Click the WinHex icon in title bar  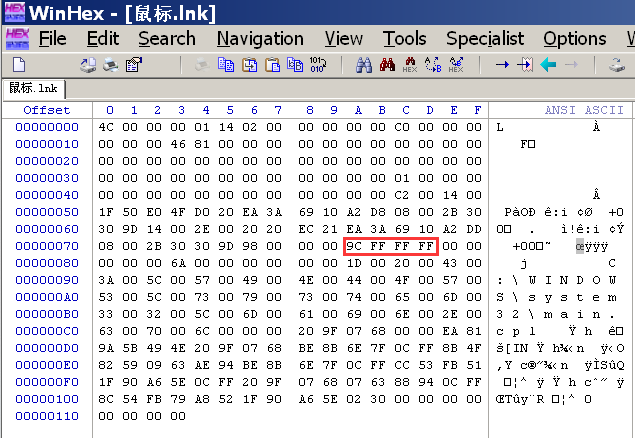click(x=16, y=13)
